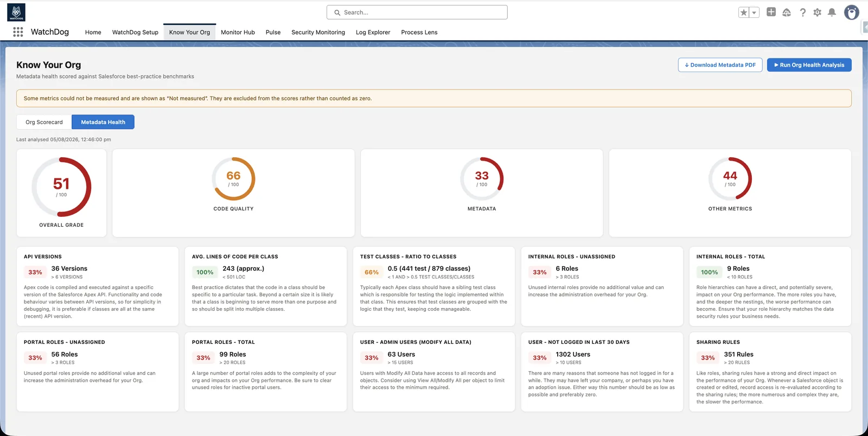Click the '1302 Users' value
868x436 pixels.
tap(573, 354)
